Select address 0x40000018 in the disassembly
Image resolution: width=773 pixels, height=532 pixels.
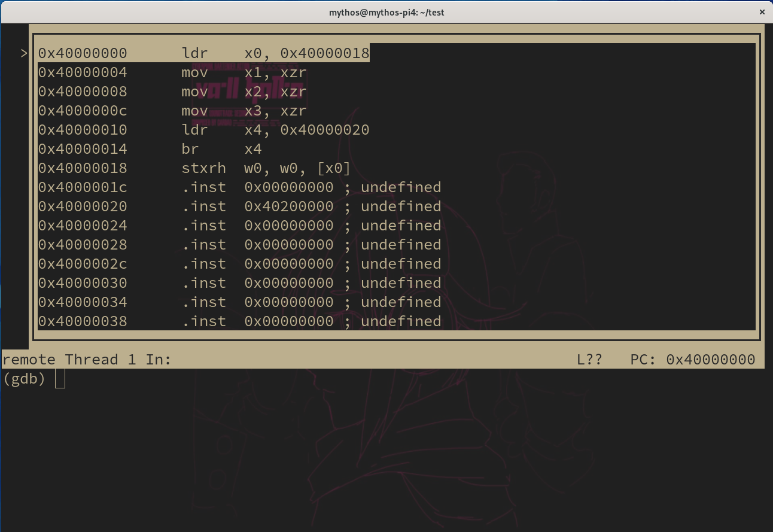[83, 168]
